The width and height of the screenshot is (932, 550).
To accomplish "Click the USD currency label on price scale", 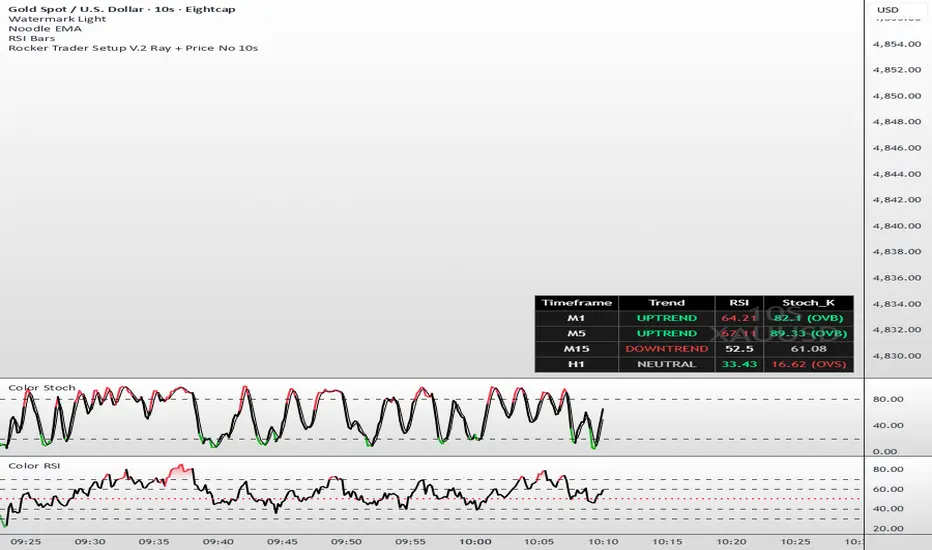I will (888, 10).
